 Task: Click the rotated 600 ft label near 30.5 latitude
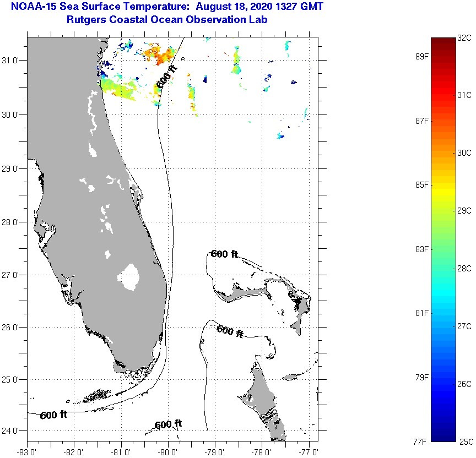[x=167, y=77]
